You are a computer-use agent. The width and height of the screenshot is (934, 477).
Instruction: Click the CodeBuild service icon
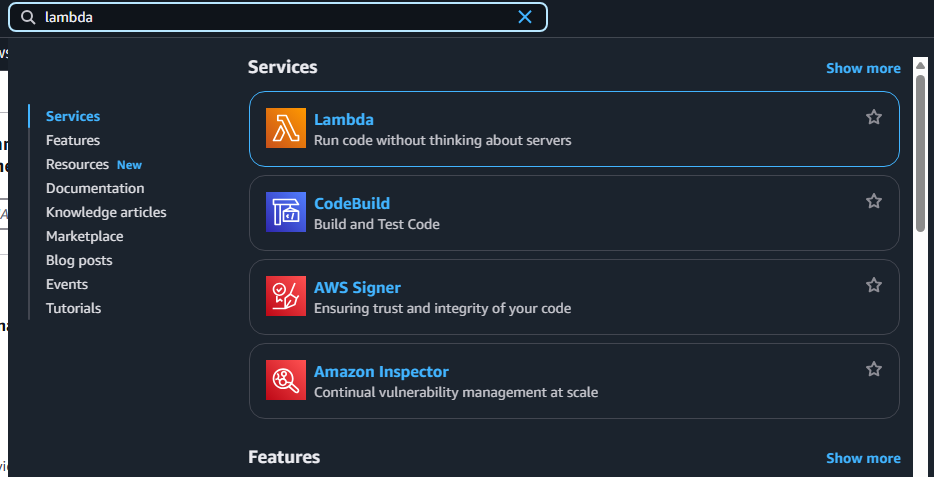pyautogui.click(x=286, y=212)
